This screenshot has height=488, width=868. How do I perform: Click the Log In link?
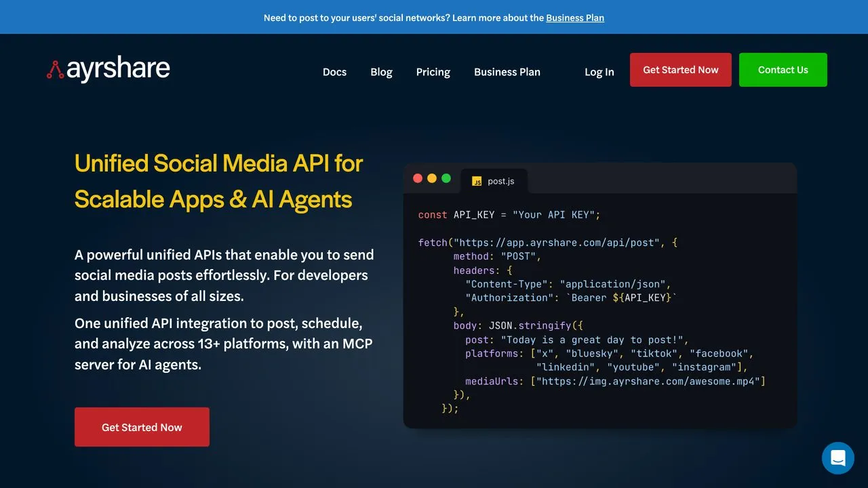tap(599, 72)
